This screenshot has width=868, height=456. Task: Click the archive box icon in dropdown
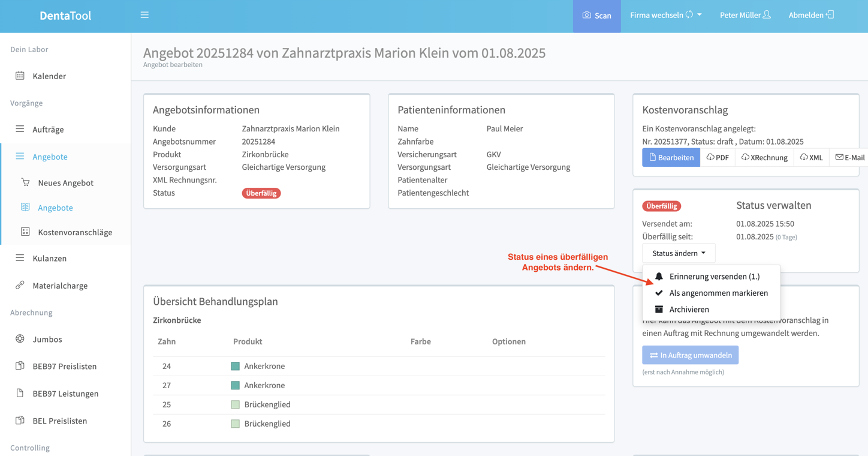tap(659, 309)
